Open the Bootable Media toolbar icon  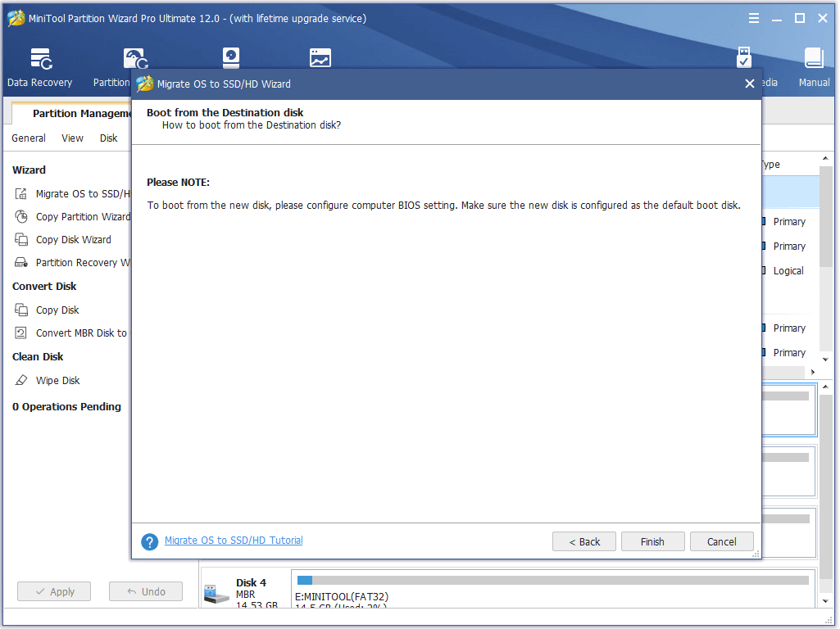[x=743, y=58]
